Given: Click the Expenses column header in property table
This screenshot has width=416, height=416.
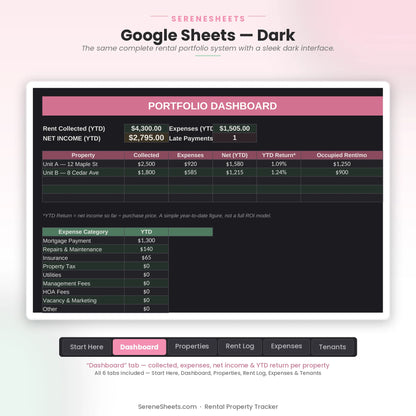Looking at the screenshot, I should (190, 155).
